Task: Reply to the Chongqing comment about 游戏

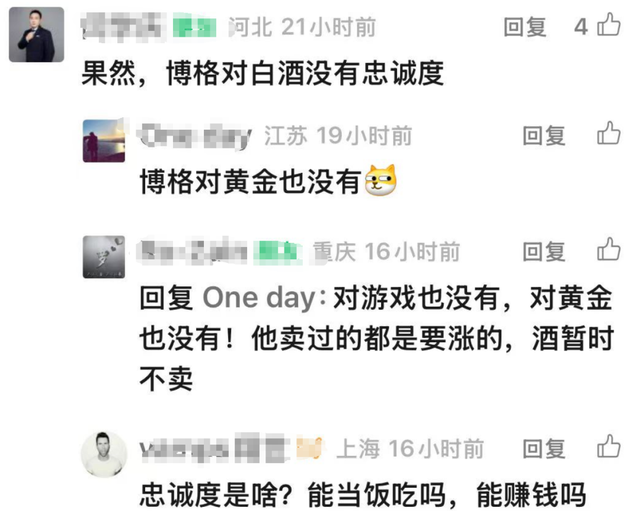Action: [x=544, y=251]
